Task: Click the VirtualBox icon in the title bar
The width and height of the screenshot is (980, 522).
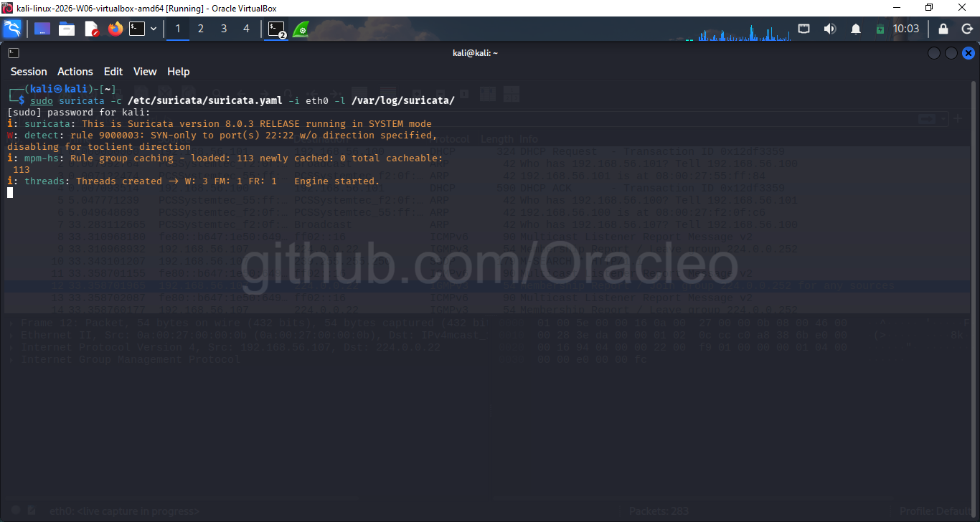Action: [7, 8]
